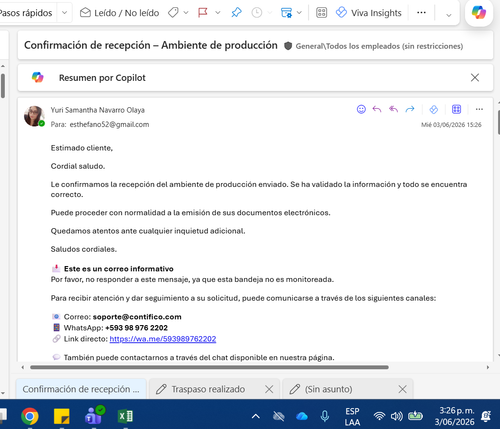The height and width of the screenshot is (429, 500).
Task: Select sender name Yuri Samantha Navarro Olaya
Action: pos(98,110)
